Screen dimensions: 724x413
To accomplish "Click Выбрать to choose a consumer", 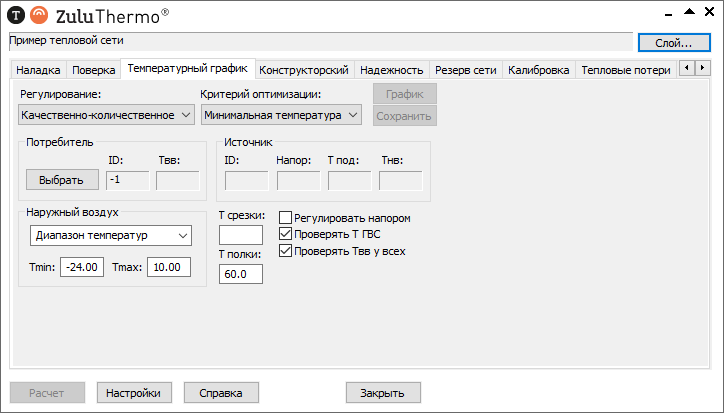I will tap(62, 180).
